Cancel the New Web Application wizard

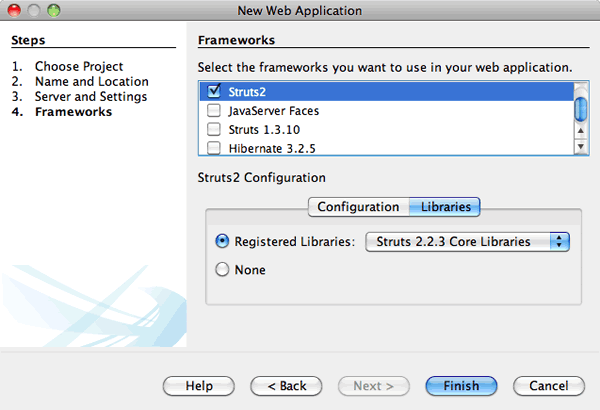click(548, 385)
